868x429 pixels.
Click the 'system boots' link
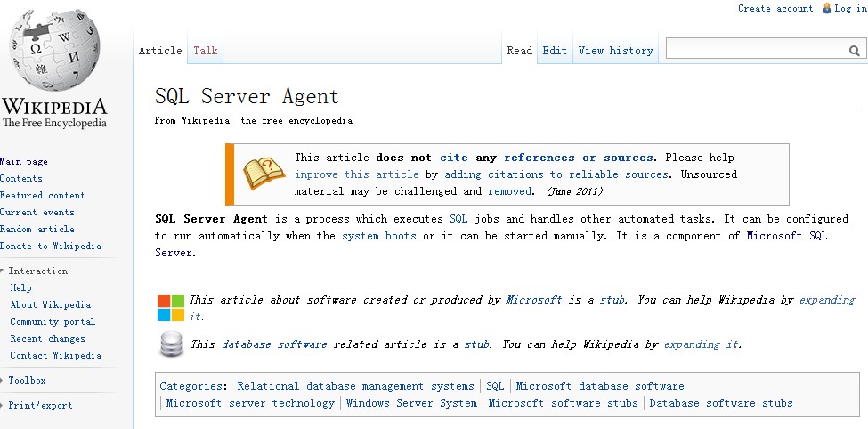pos(379,236)
